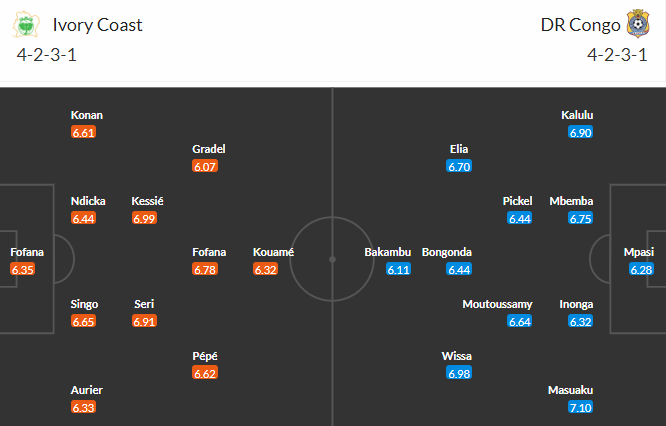Open Seri's player details
Screen dimensions: 666x426
pos(143,304)
